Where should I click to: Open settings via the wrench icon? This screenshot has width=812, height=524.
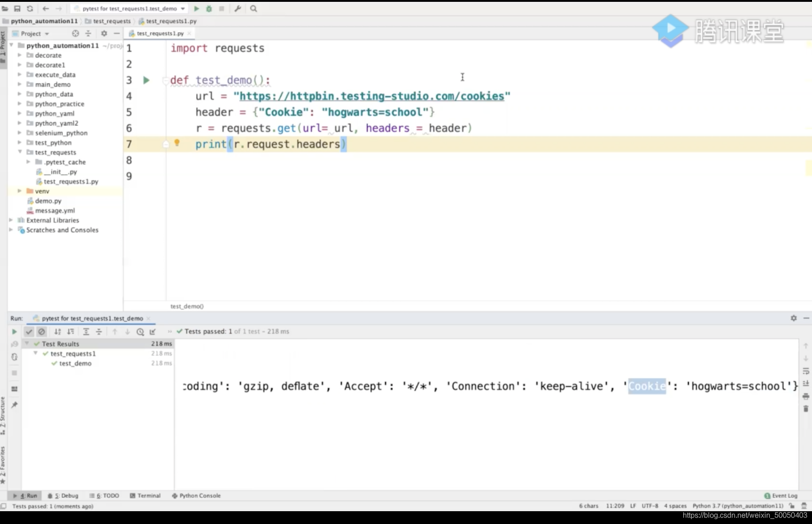[238, 9]
